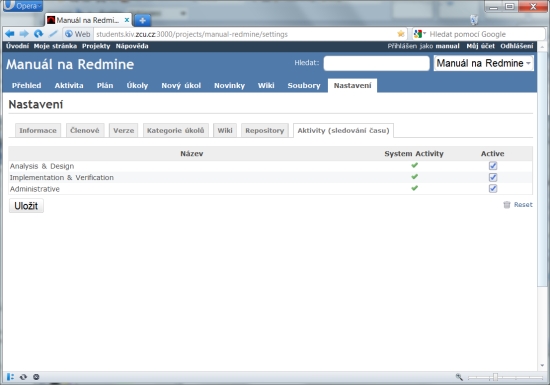Image resolution: width=550 pixels, height=385 pixels.
Task: Click the Moje stránka link
Action: 55,46
